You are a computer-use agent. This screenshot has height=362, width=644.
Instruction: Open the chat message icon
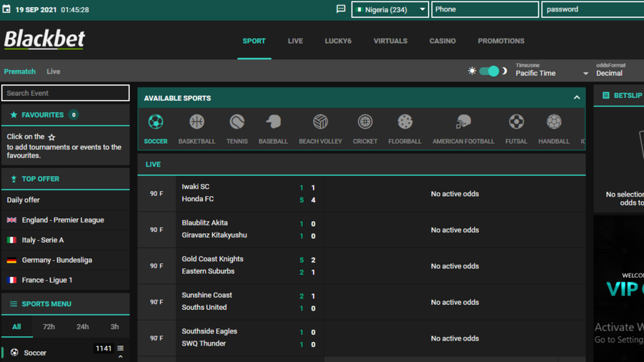pyautogui.click(x=341, y=9)
